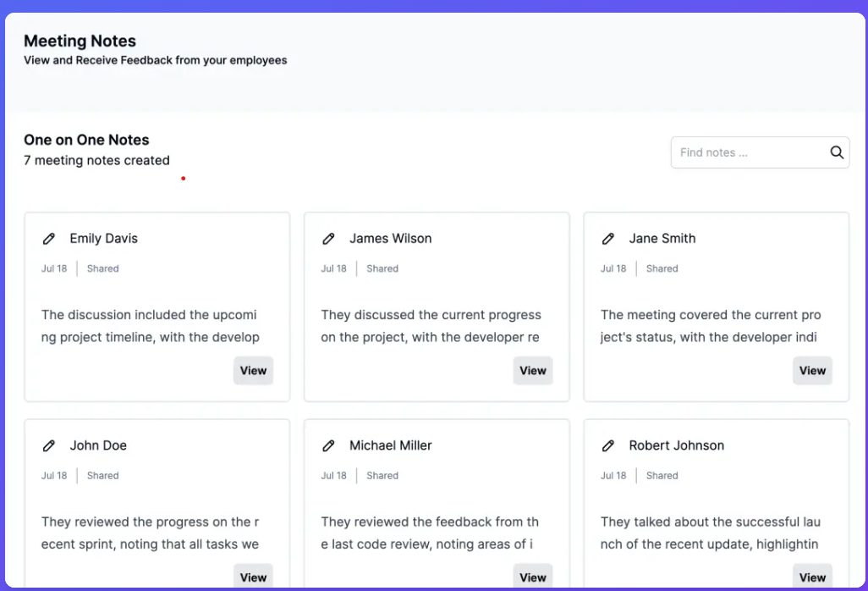Screen dimensions: 868x591
Task: Select View on Michael Miller's code review note
Action: (x=533, y=577)
